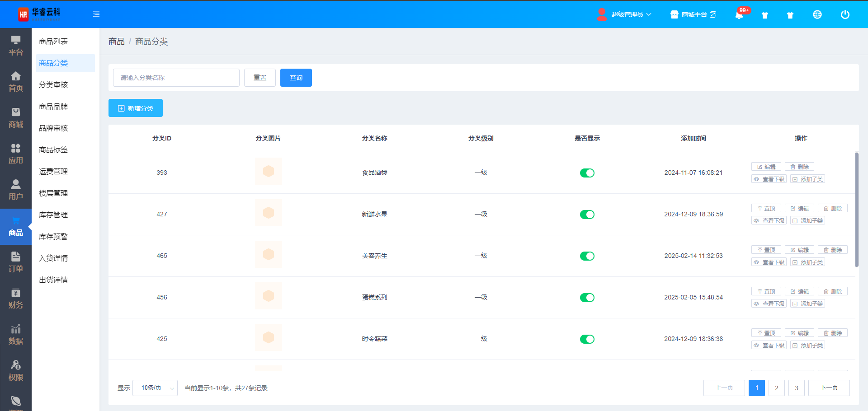Turn off display switch for 蛋糕系列

[x=587, y=298]
